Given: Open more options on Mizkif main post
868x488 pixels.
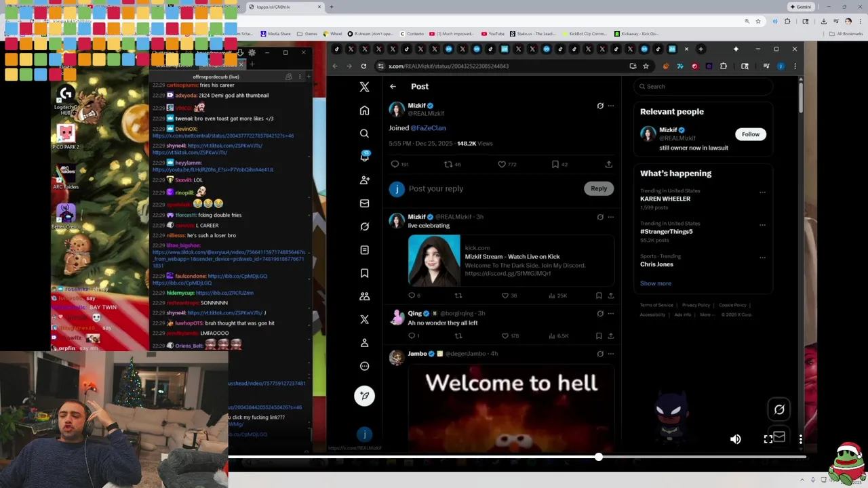Looking at the screenshot, I should [611, 106].
